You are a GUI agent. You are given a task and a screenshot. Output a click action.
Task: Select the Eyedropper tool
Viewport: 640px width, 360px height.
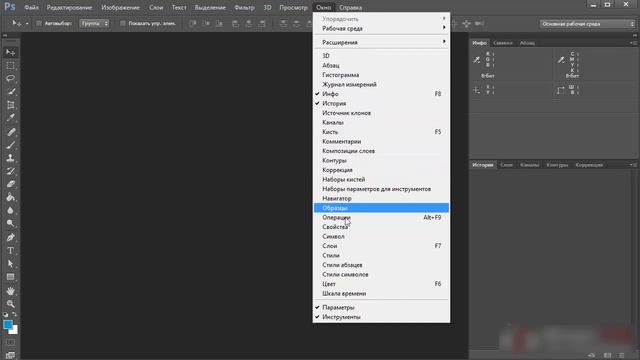tap(11, 118)
